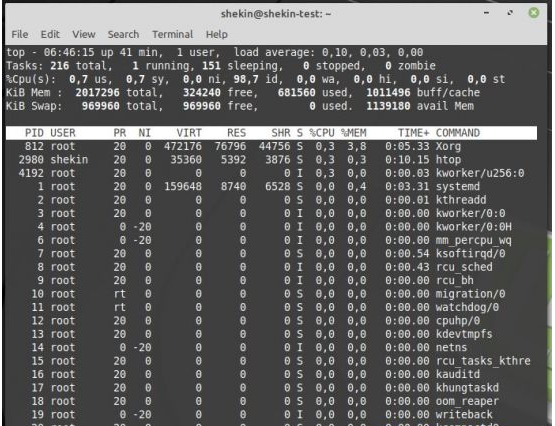Open the Terminal menu

[172, 34]
